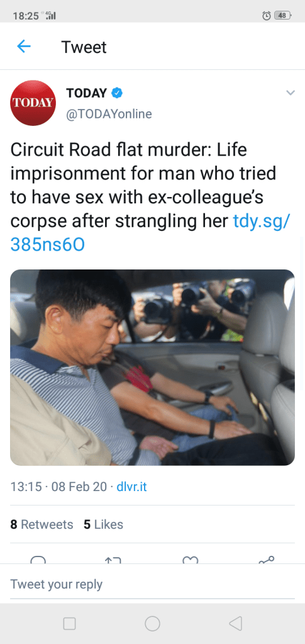The image size is (305, 644).
Task: Tap Android back triangle button
Action: click(x=235, y=623)
